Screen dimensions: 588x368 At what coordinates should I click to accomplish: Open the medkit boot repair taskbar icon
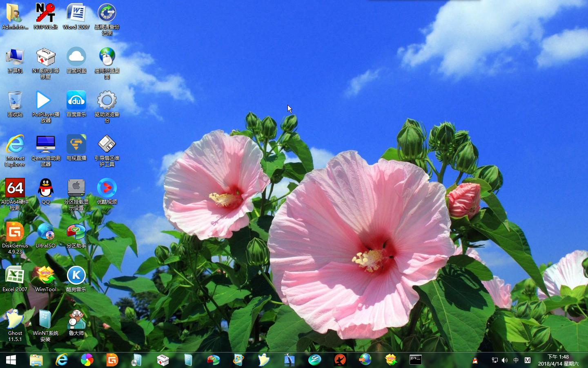click(163, 360)
